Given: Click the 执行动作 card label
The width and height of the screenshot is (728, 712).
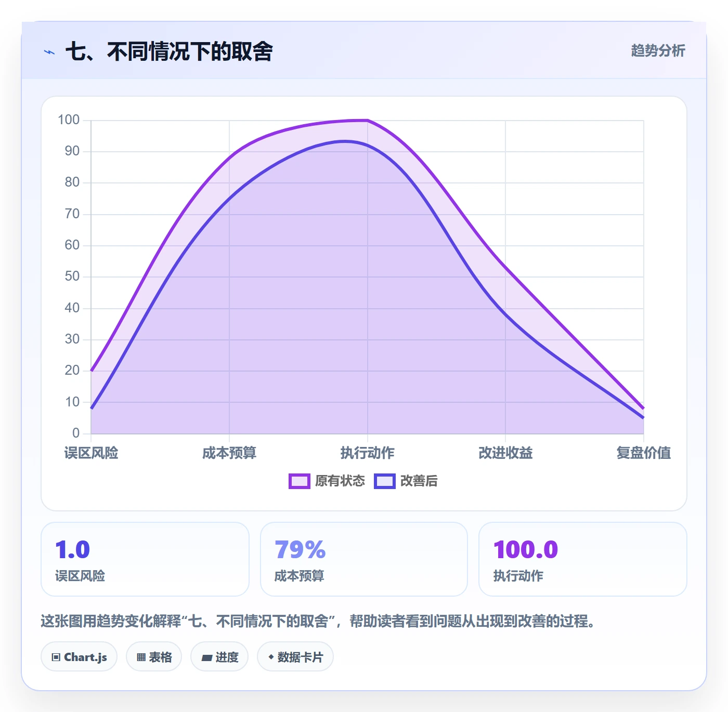Looking at the screenshot, I should pyautogui.click(x=518, y=576).
